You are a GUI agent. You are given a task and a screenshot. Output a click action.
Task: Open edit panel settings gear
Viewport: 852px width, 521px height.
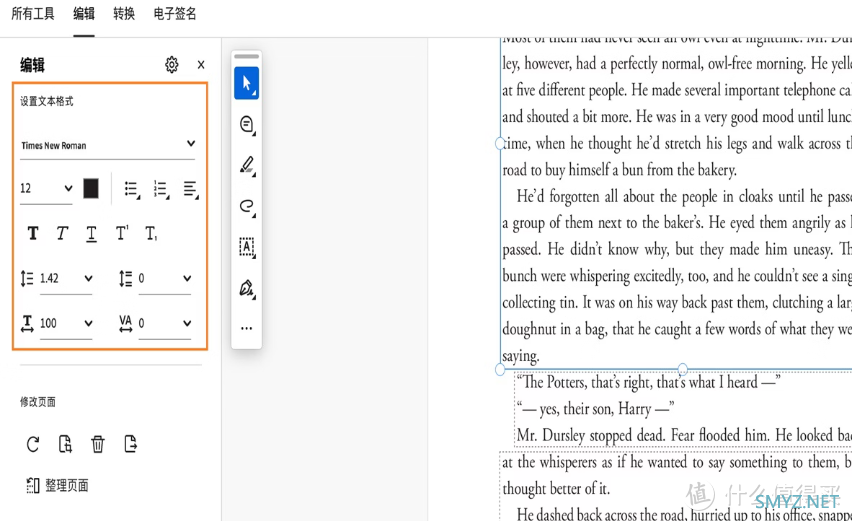click(x=172, y=65)
